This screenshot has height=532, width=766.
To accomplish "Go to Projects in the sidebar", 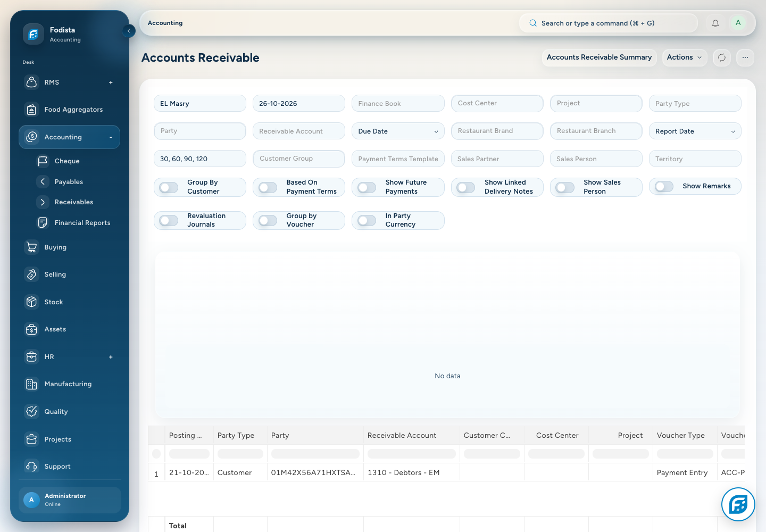I will click(x=70, y=439).
